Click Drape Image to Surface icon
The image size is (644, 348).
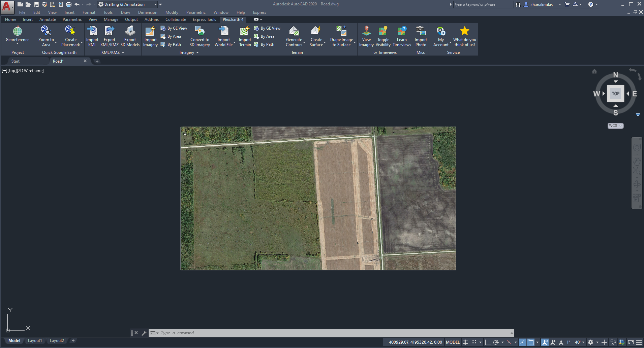click(x=341, y=31)
